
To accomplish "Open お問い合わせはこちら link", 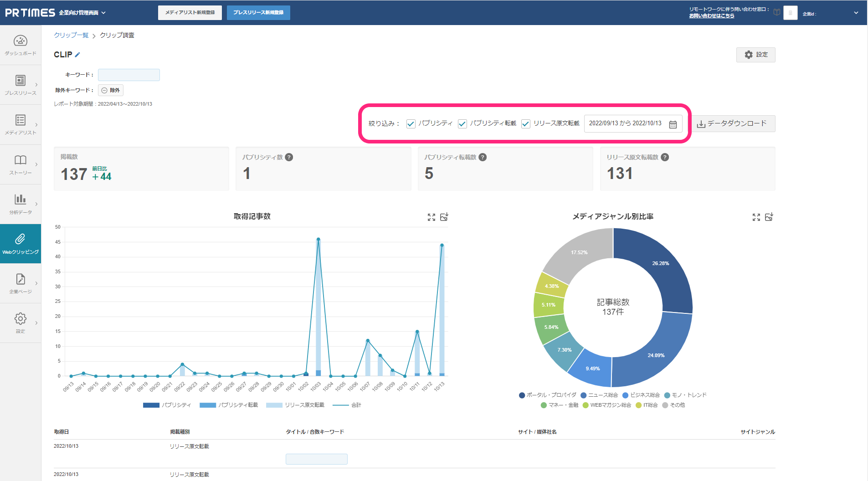I will point(711,15).
